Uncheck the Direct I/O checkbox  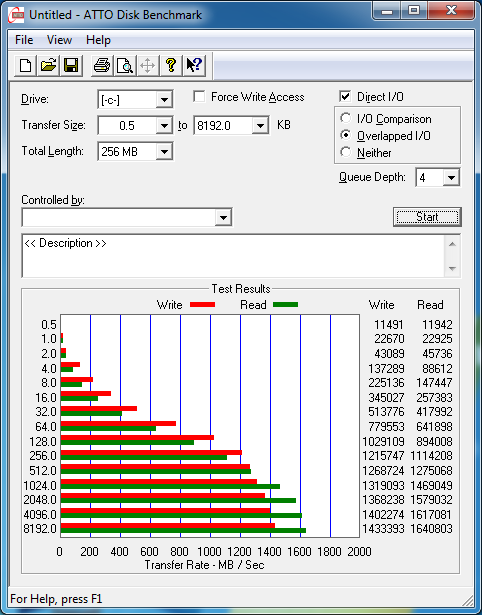tap(345, 96)
